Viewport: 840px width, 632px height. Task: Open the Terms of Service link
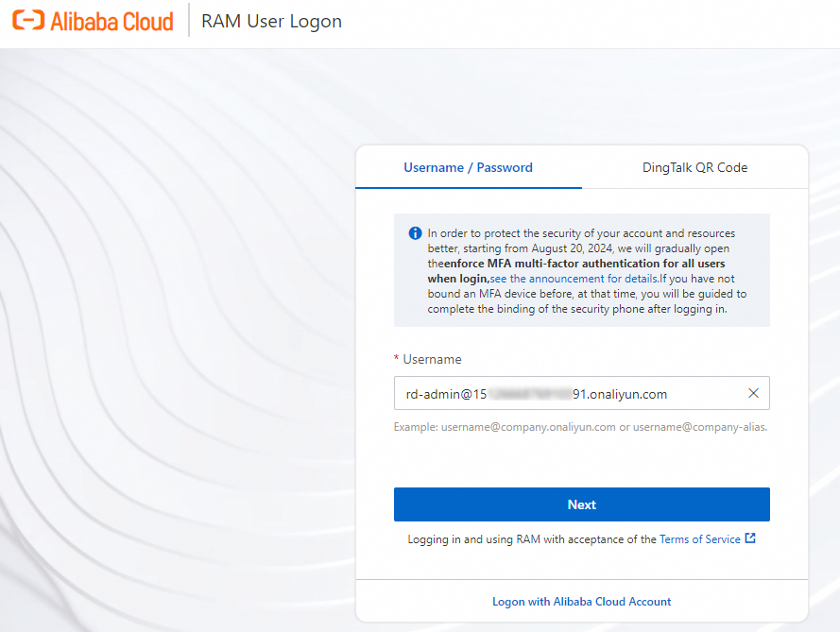(699, 539)
